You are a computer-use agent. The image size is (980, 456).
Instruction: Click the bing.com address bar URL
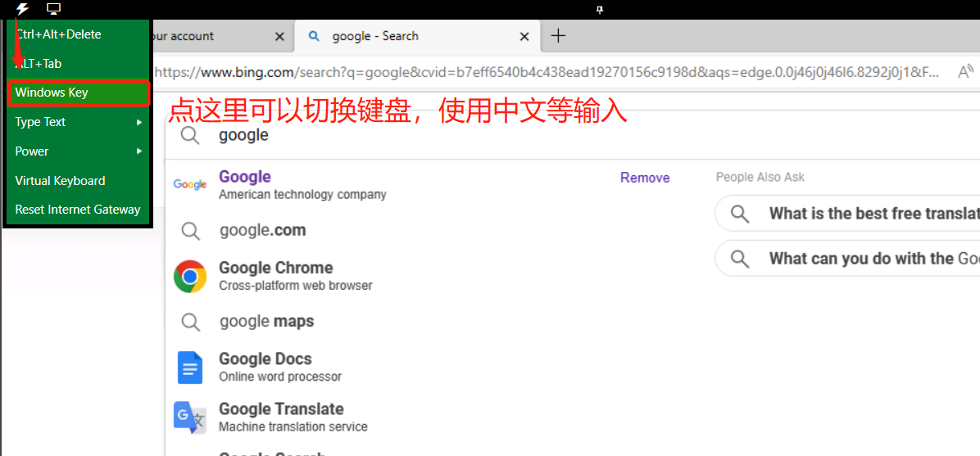click(x=546, y=73)
